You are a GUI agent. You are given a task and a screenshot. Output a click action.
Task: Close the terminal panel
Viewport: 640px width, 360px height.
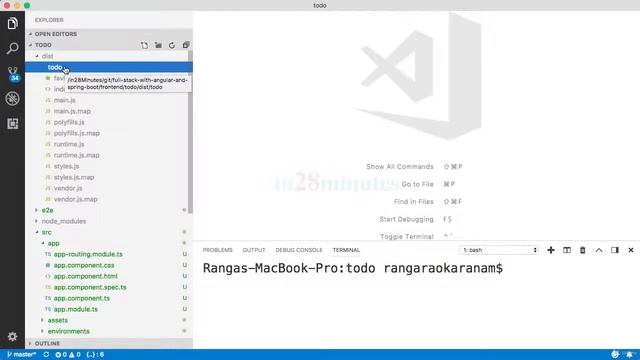[631, 250]
